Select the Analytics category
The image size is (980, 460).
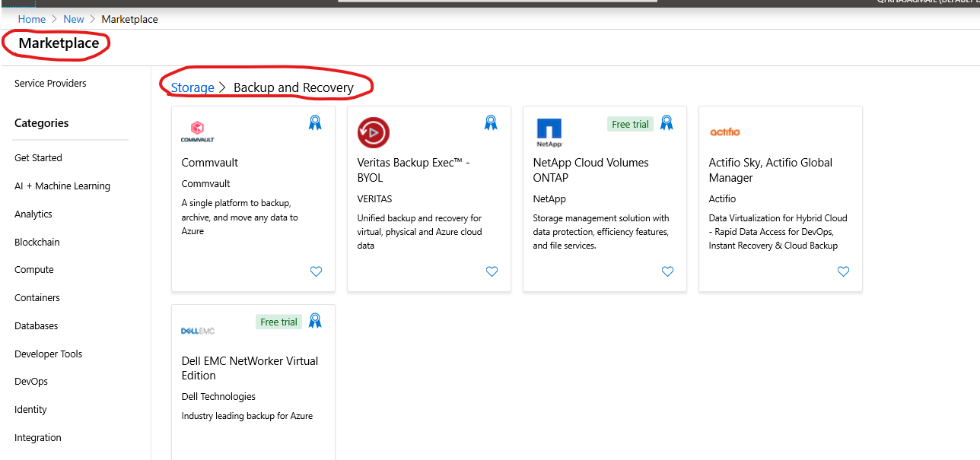33,214
